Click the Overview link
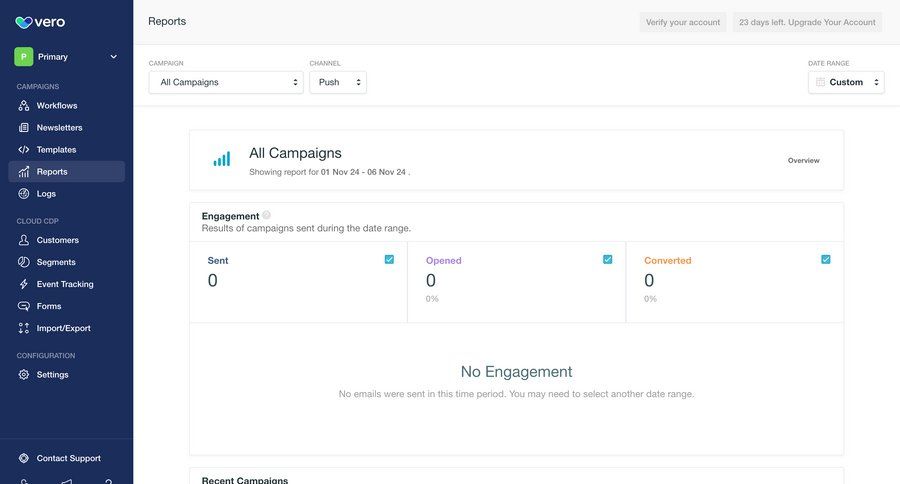Viewport: 900px width, 484px height. pos(804,160)
